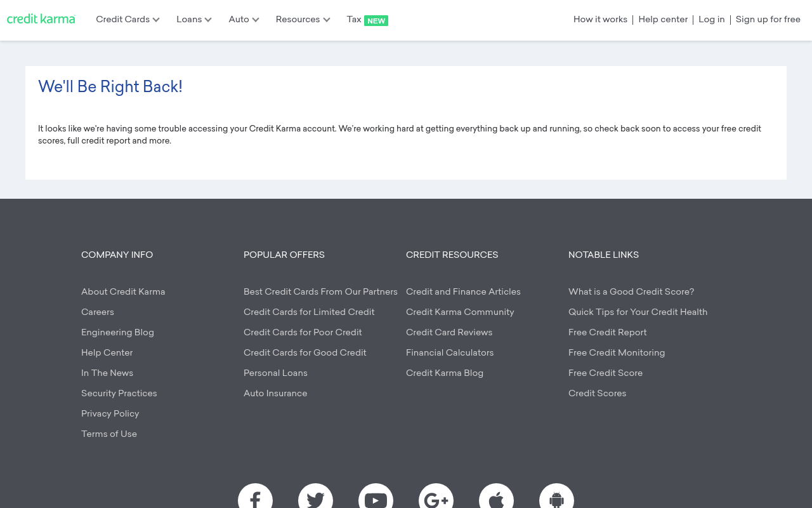
Task: Visit the Credit Karma Blog link
Action: point(445,373)
